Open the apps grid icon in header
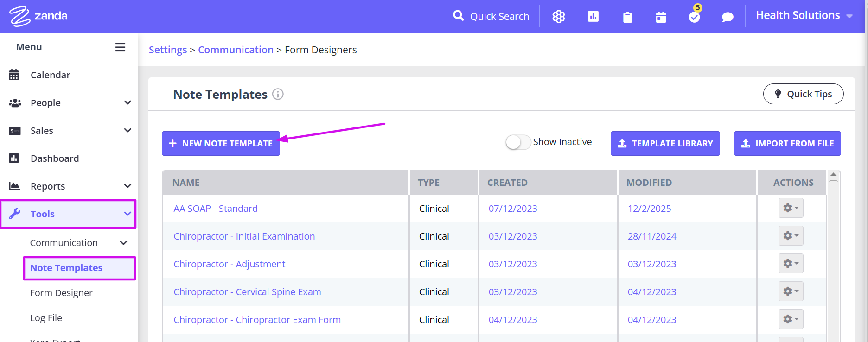 tap(559, 17)
